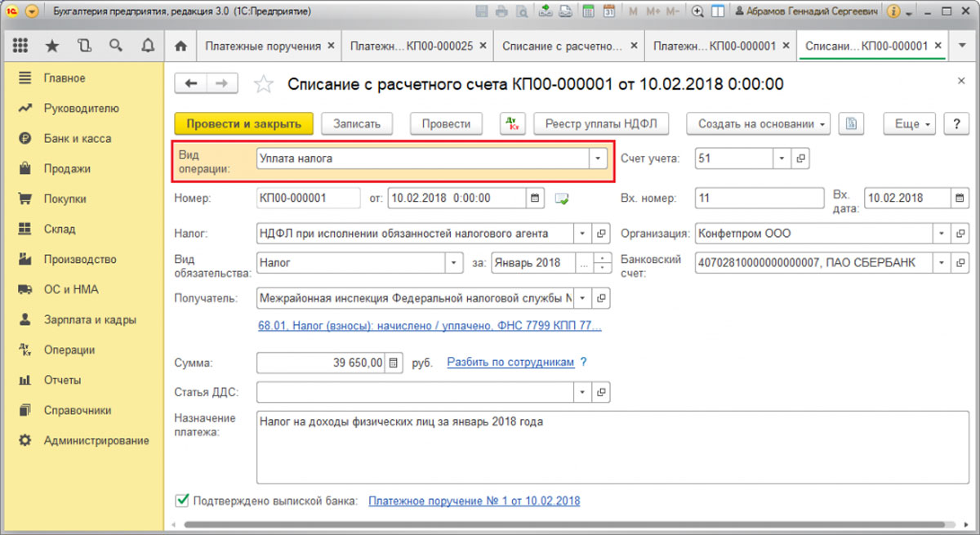Add document to favorites with star
Screen dimensions: 980x535
(x=264, y=83)
